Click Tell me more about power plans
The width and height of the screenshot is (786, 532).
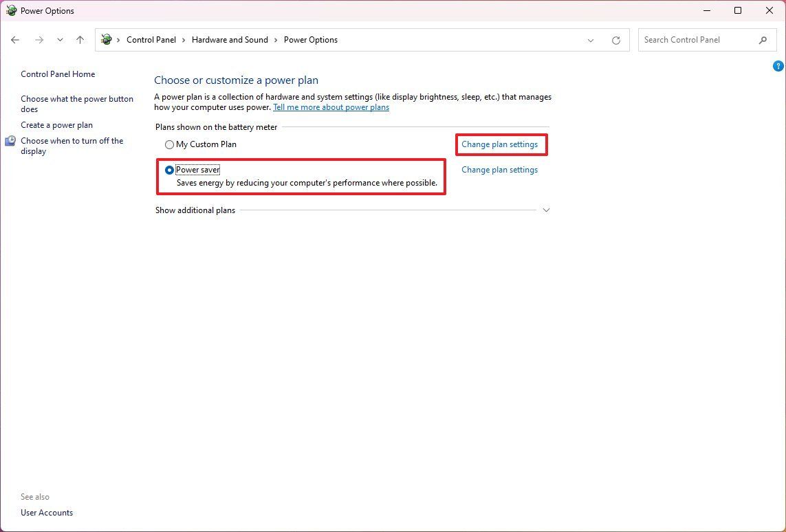click(331, 107)
